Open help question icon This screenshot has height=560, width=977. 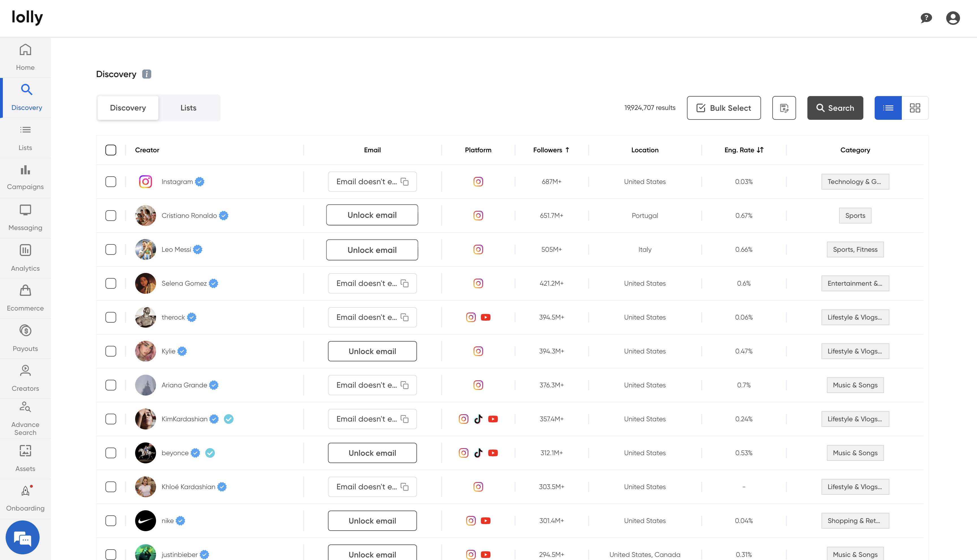tap(926, 18)
